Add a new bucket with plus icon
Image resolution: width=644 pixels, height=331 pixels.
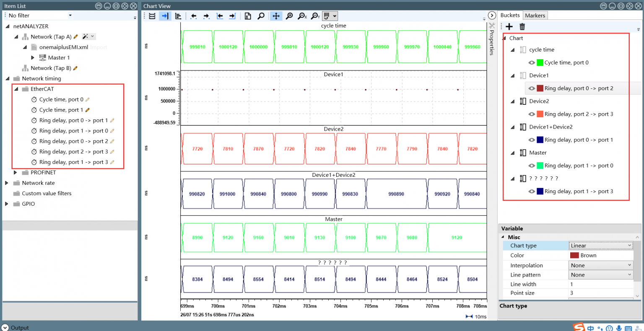509,27
